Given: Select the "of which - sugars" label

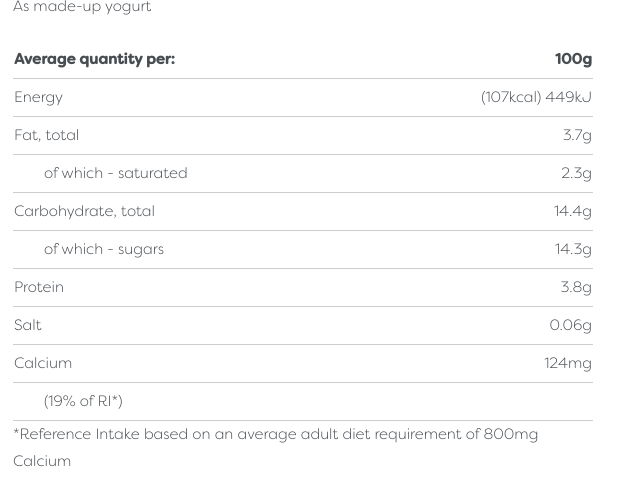Looking at the screenshot, I should click(x=104, y=249).
